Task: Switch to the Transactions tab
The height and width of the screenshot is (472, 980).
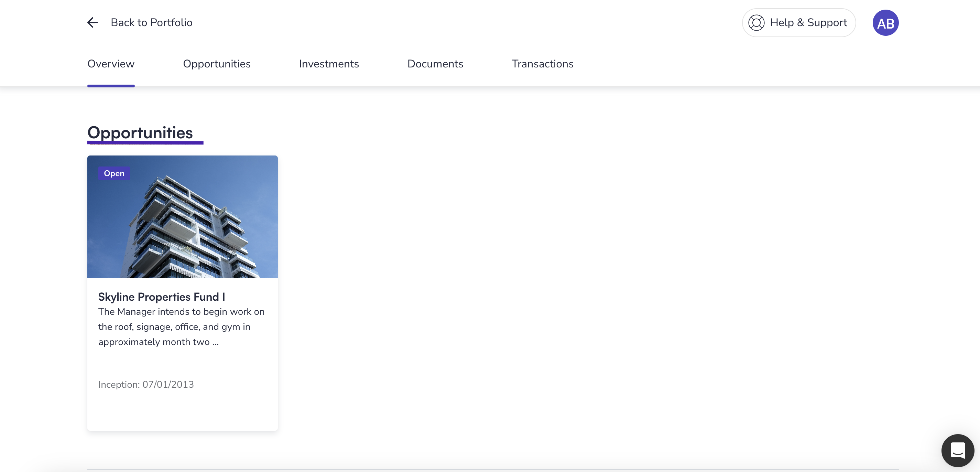Action: click(x=542, y=64)
